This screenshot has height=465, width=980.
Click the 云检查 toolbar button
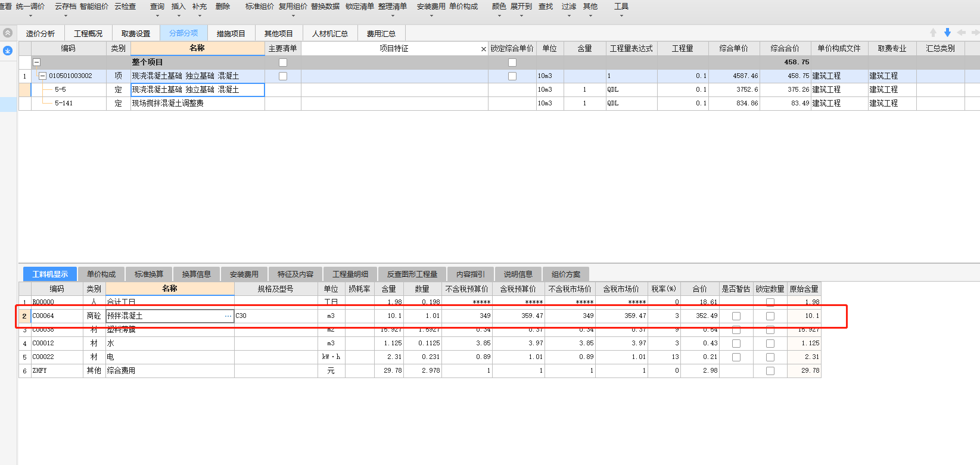coord(125,7)
